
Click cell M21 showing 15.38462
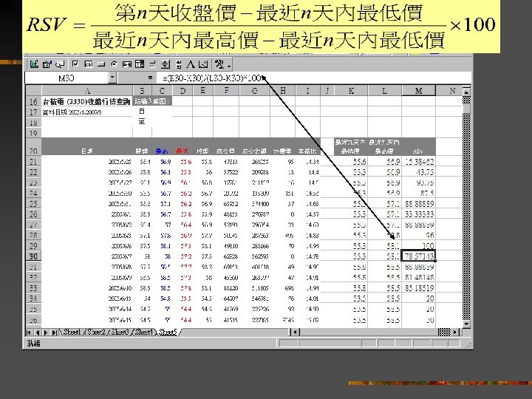tap(418, 162)
